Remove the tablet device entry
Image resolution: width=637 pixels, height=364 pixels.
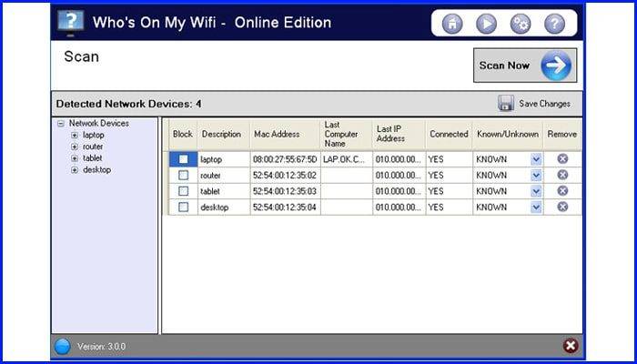[x=562, y=190]
